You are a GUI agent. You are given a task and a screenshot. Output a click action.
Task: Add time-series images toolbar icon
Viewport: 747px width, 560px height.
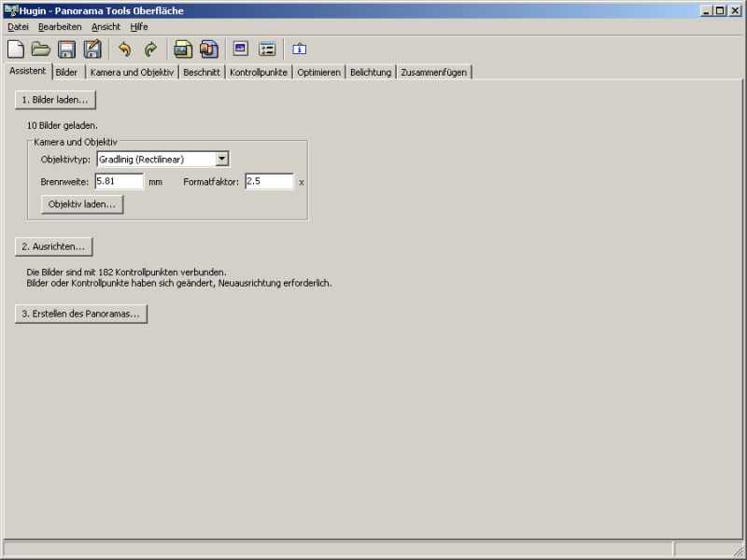click(x=209, y=49)
